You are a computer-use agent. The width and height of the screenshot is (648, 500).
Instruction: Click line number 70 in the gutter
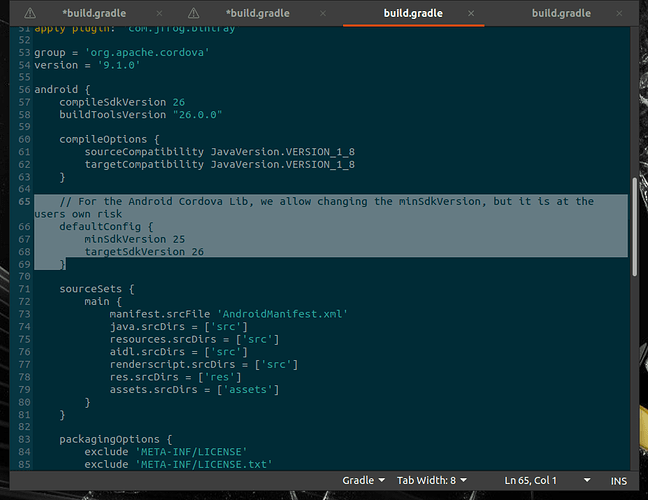(x=24, y=276)
